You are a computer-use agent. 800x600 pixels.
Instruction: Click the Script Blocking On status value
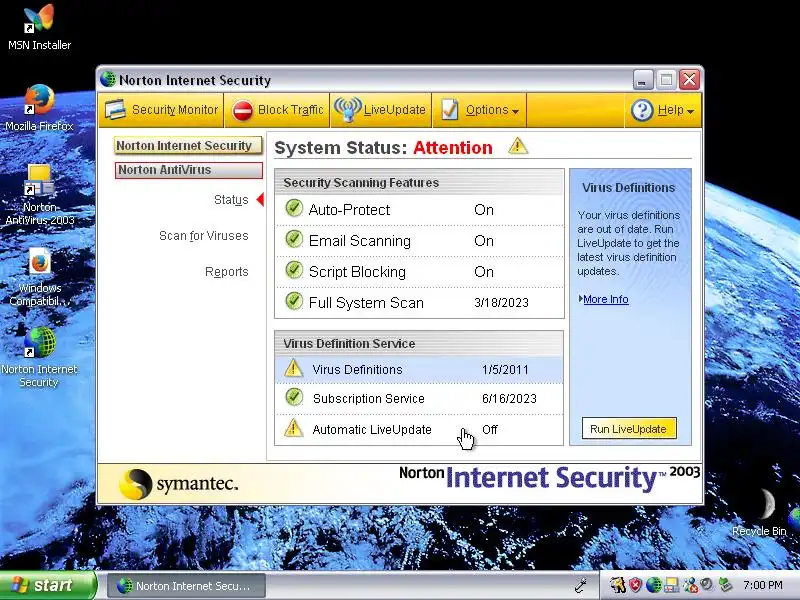[x=484, y=272]
